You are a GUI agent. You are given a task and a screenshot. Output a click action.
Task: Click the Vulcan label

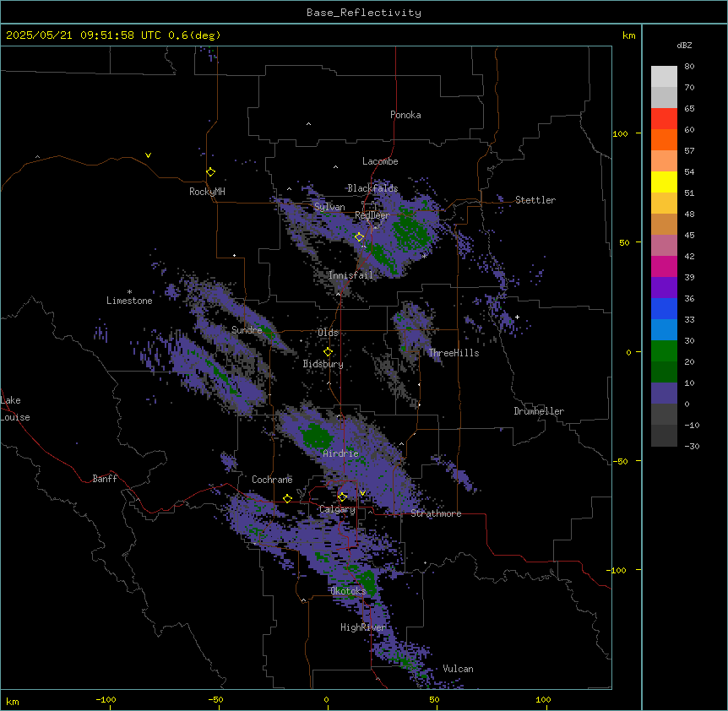[x=459, y=669]
